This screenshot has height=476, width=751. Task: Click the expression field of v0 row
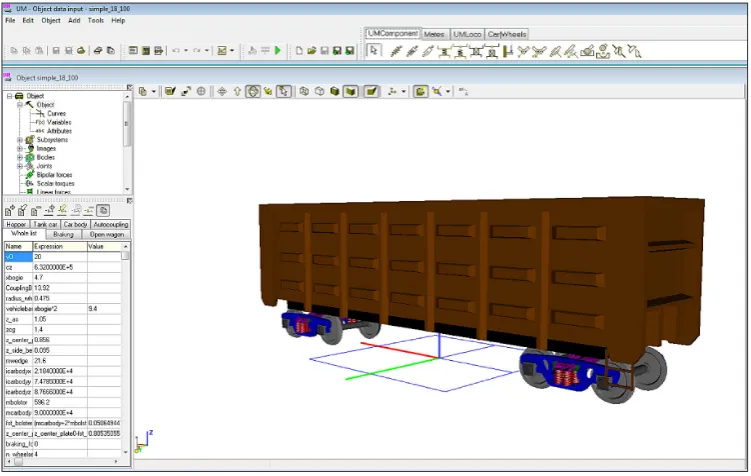60,257
